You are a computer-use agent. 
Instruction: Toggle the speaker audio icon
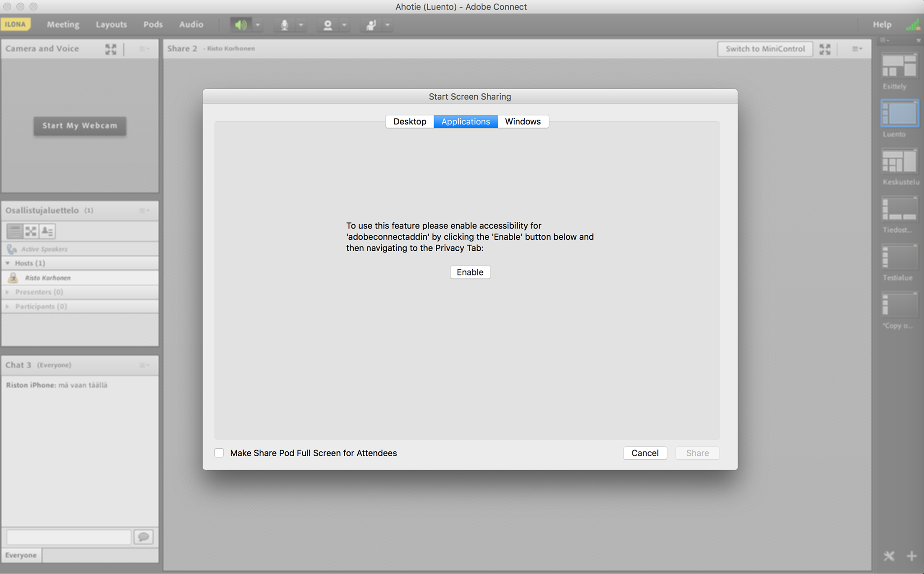[241, 25]
